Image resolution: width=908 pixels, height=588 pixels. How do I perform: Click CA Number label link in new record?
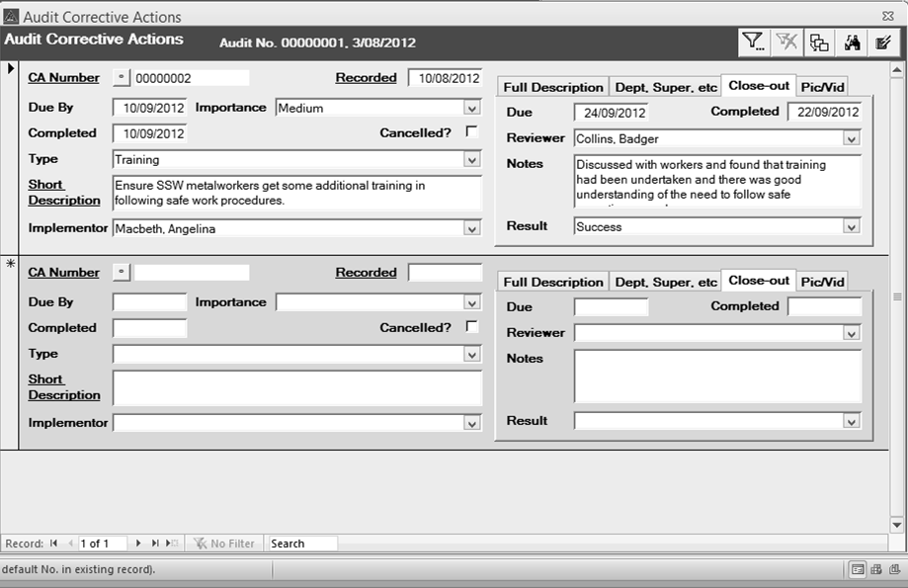[63, 273]
